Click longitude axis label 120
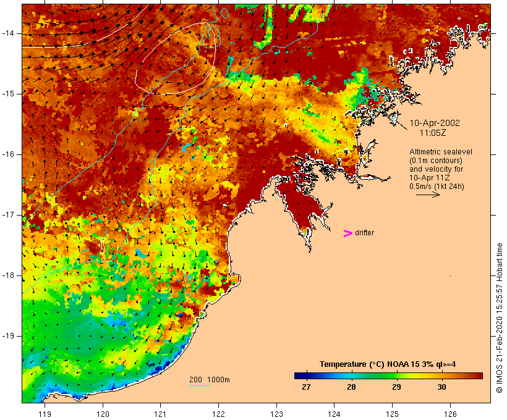 pyautogui.click(x=103, y=414)
